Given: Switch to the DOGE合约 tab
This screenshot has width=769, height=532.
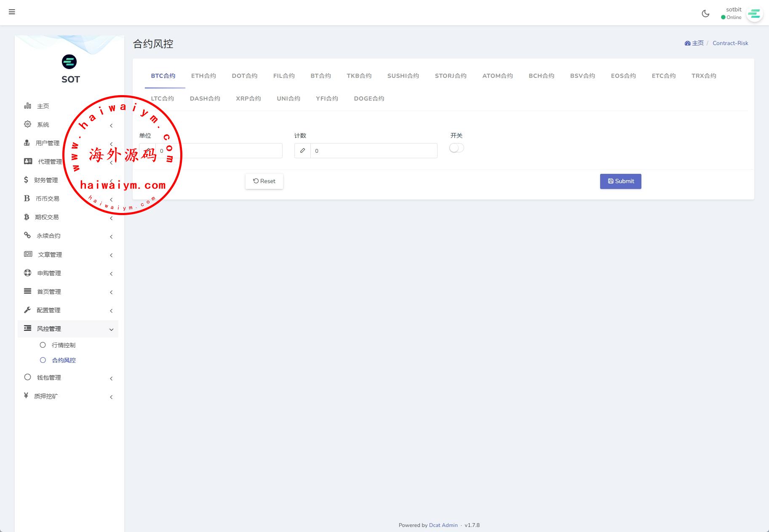Looking at the screenshot, I should pyautogui.click(x=369, y=98).
